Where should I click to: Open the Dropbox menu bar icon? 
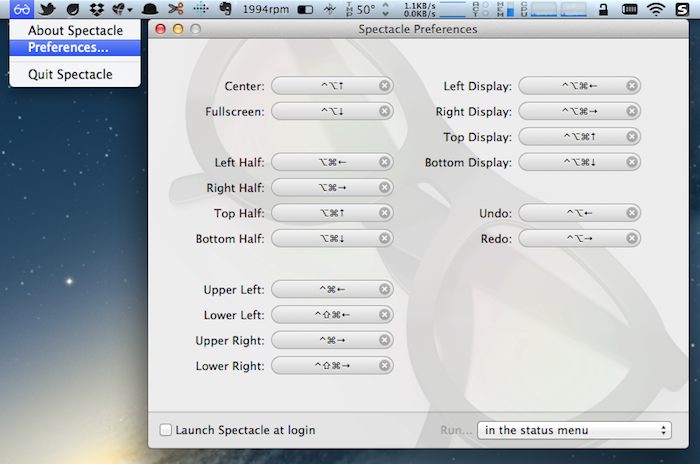(96, 8)
